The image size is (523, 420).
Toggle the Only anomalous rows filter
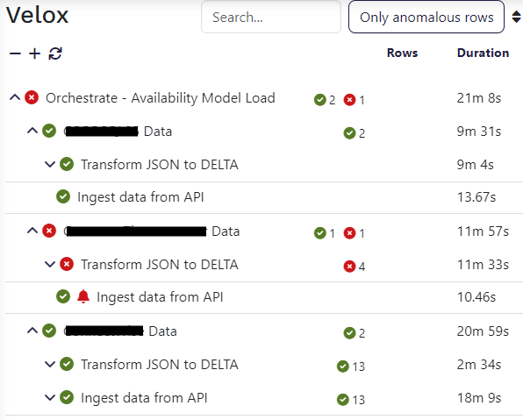click(426, 17)
